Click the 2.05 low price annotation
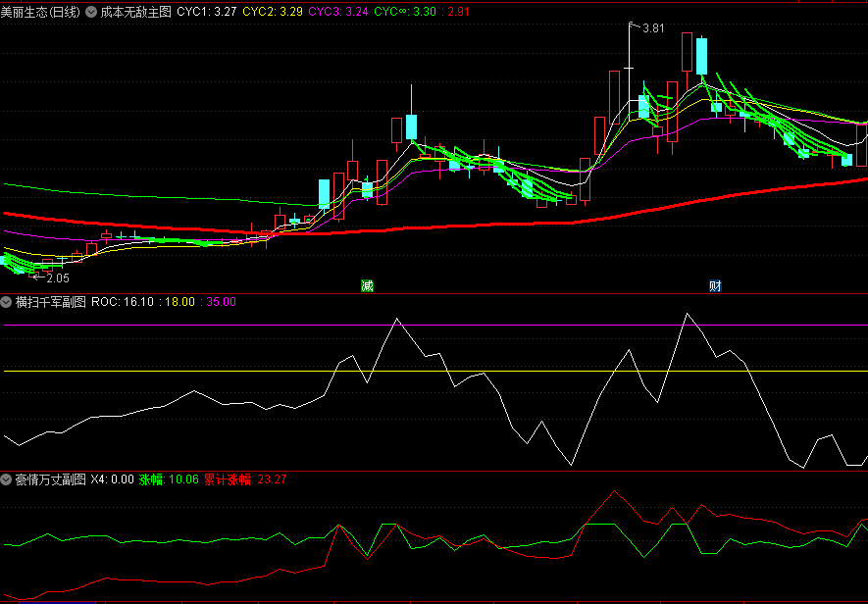Screen dimensions: 868x604 (58, 277)
